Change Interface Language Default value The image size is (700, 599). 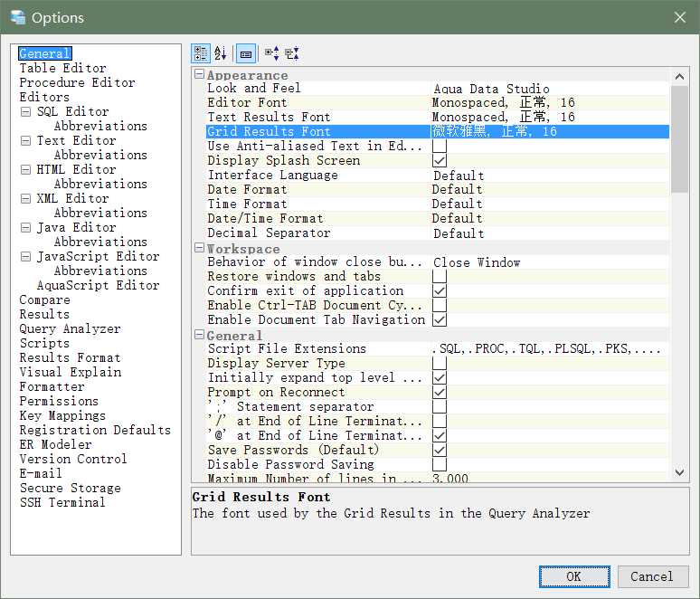point(550,176)
